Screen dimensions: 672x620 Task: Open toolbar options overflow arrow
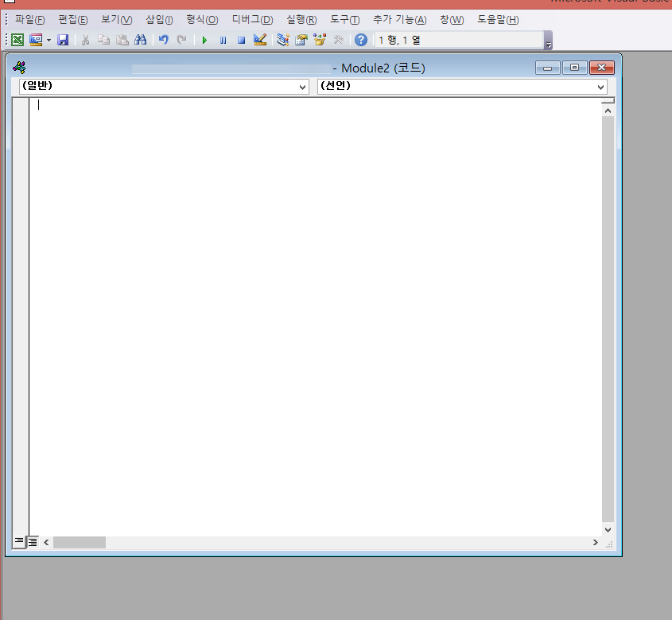548,41
